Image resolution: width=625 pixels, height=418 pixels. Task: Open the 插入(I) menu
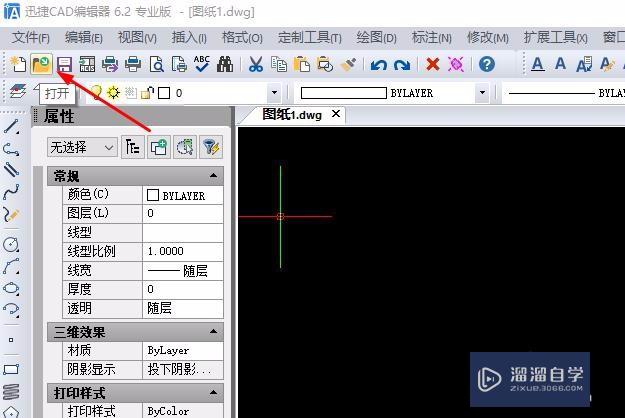pyautogui.click(x=189, y=37)
